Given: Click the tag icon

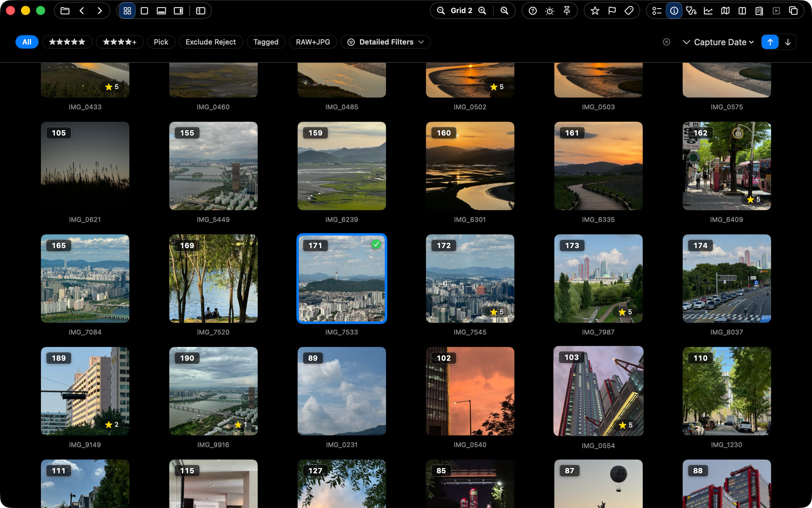Looking at the screenshot, I should (x=629, y=11).
